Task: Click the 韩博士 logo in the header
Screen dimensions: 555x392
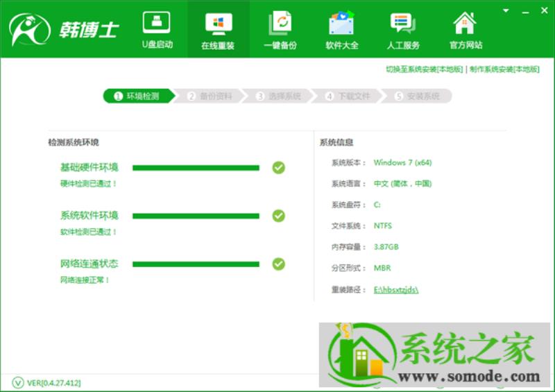Action: click(x=64, y=30)
